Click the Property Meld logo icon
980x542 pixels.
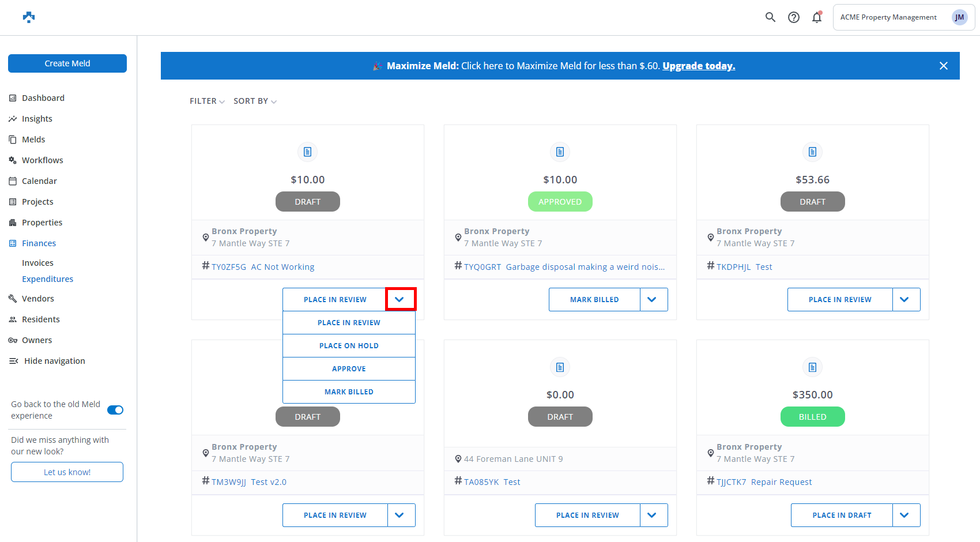(x=29, y=17)
